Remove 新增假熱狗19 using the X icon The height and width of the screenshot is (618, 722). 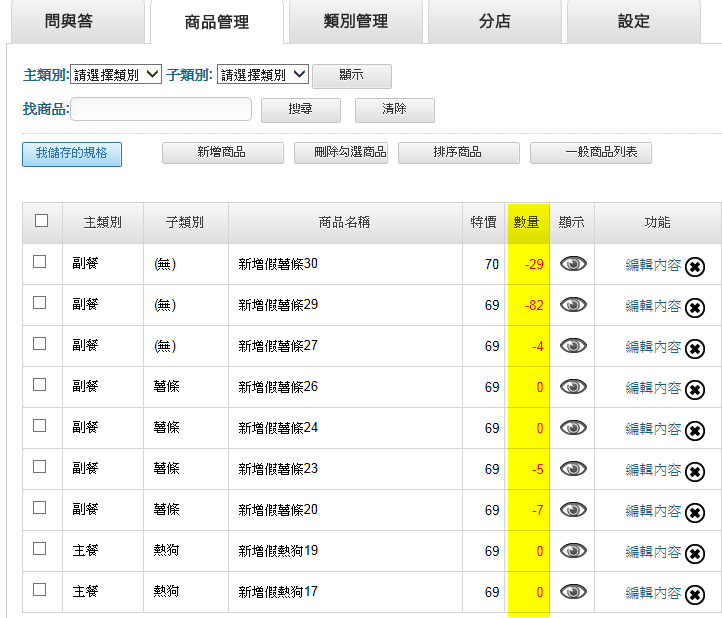pos(695,554)
